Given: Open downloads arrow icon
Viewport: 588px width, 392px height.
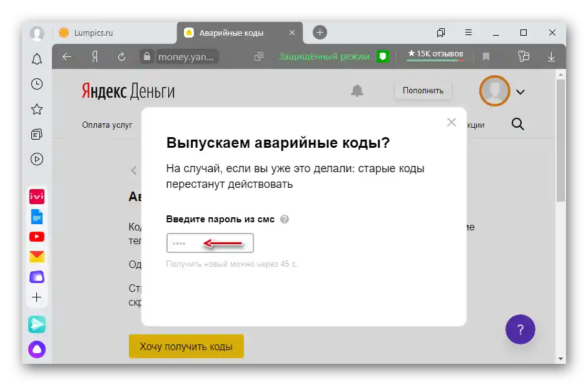Looking at the screenshot, I should tap(551, 57).
